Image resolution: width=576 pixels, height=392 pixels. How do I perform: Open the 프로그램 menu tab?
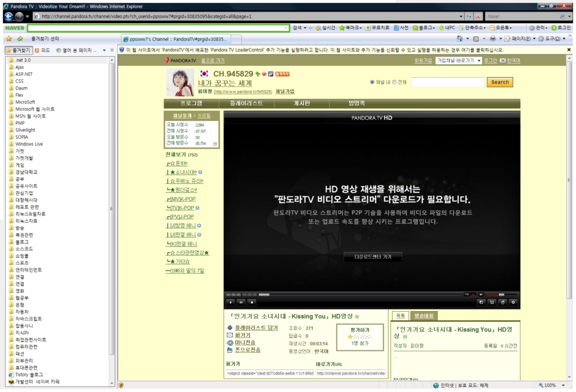coord(191,103)
